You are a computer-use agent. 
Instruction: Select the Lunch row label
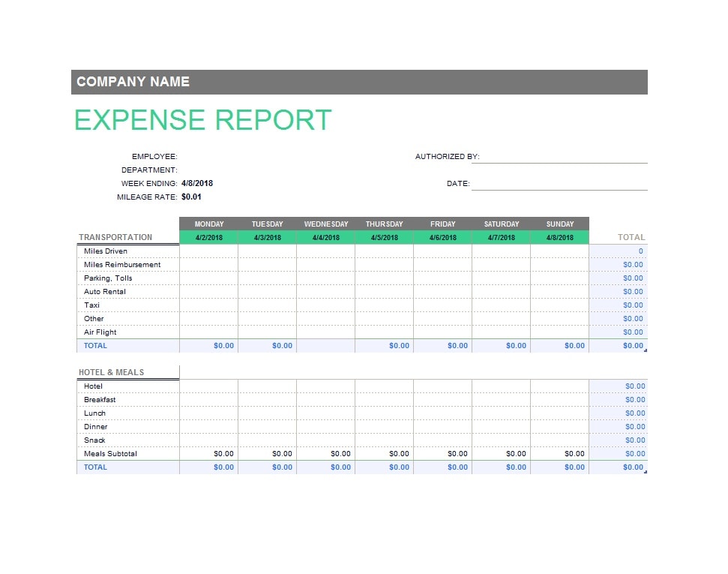click(94, 413)
